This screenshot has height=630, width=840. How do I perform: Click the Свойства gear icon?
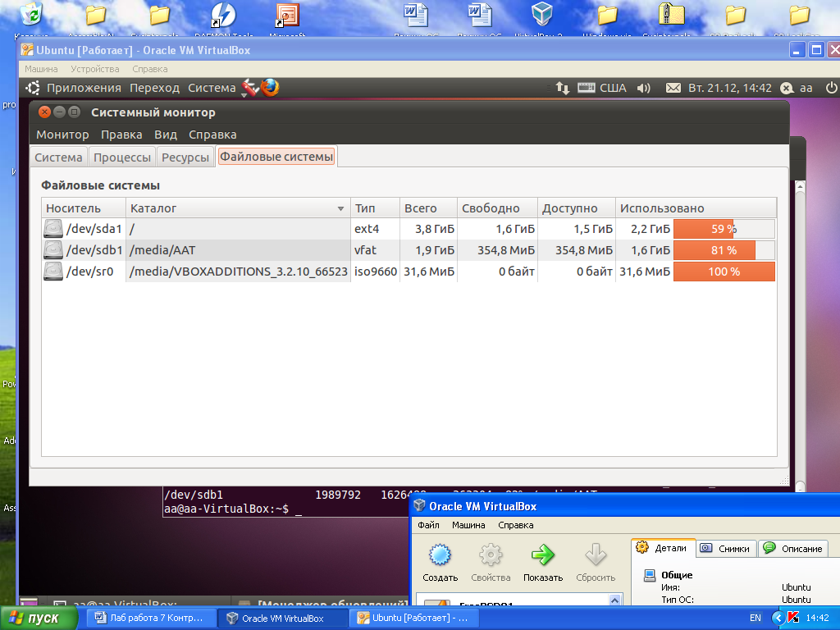[x=491, y=555]
